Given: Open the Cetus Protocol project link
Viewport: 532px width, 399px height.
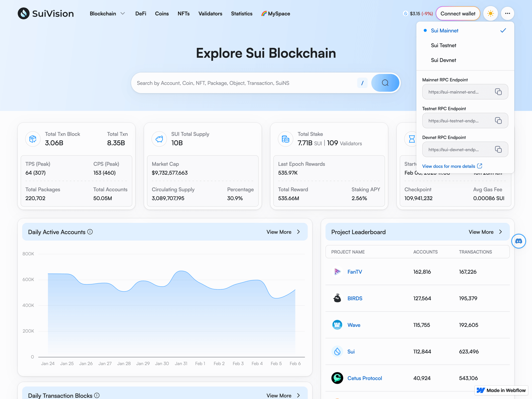Looking at the screenshot, I should (x=365, y=378).
